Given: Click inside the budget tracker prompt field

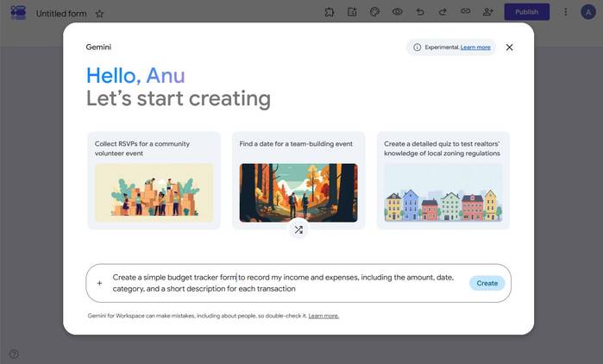Looking at the screenshot, I should pyautogui.click(x=283, y=283).
